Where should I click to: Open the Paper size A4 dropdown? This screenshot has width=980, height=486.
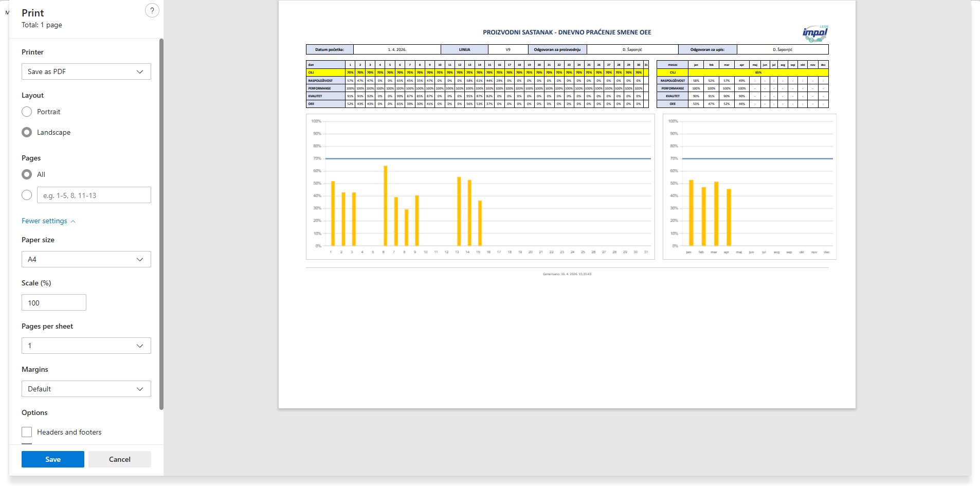(x=86, y=259)
